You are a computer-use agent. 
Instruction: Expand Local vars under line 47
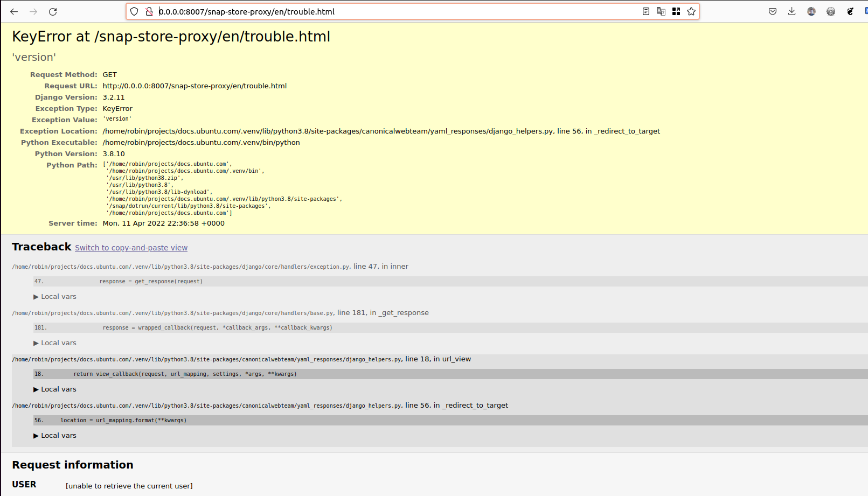55,297
